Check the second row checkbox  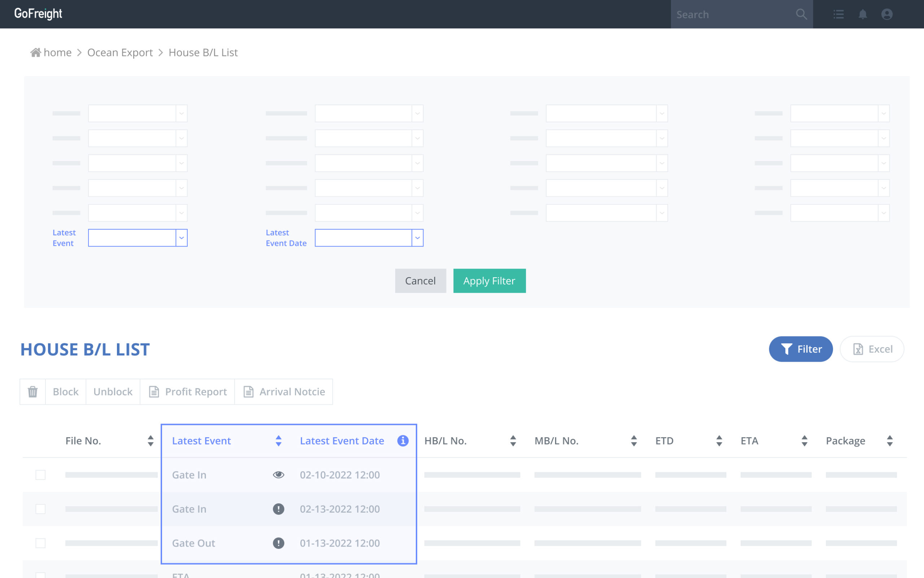(40, 509)
